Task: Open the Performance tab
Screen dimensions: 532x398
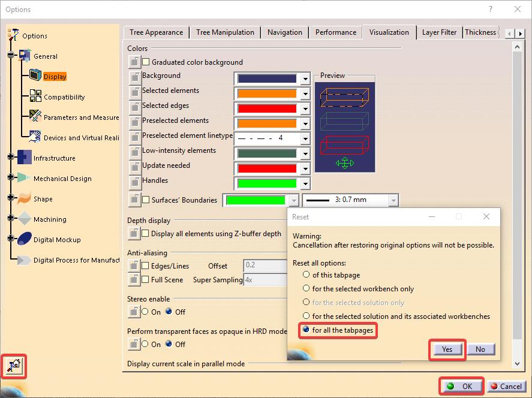Action: pyautogui.click(x=336, y=32)
